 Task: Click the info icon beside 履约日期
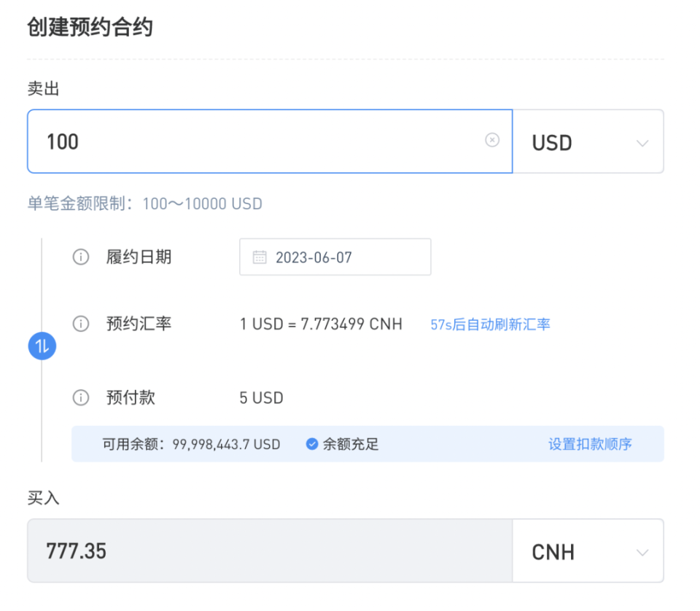81,257
